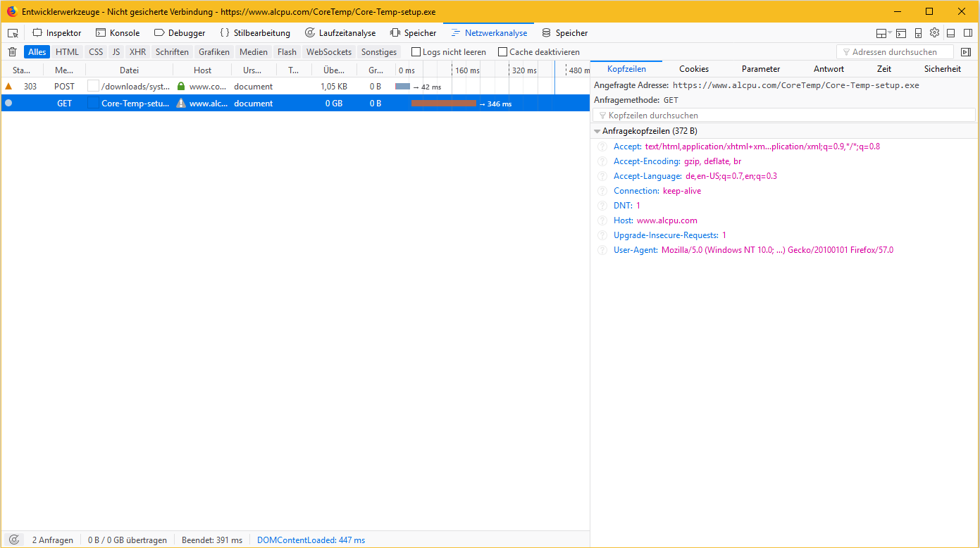This screenshot has width=980, height=548.
Task: Activate the element picker icon
Action: (x=13, y=33)
